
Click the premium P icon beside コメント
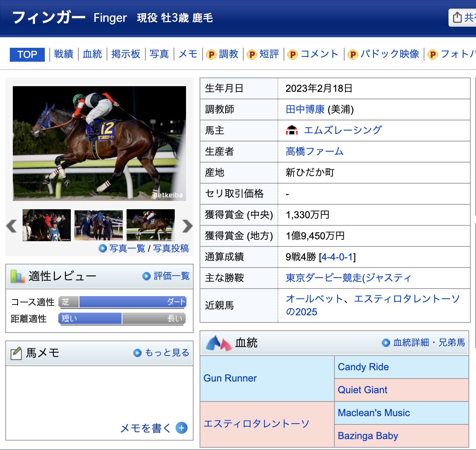292,55
